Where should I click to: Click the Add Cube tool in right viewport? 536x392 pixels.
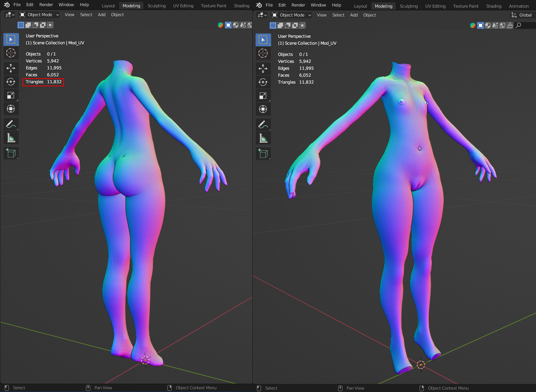coord(263,153)
